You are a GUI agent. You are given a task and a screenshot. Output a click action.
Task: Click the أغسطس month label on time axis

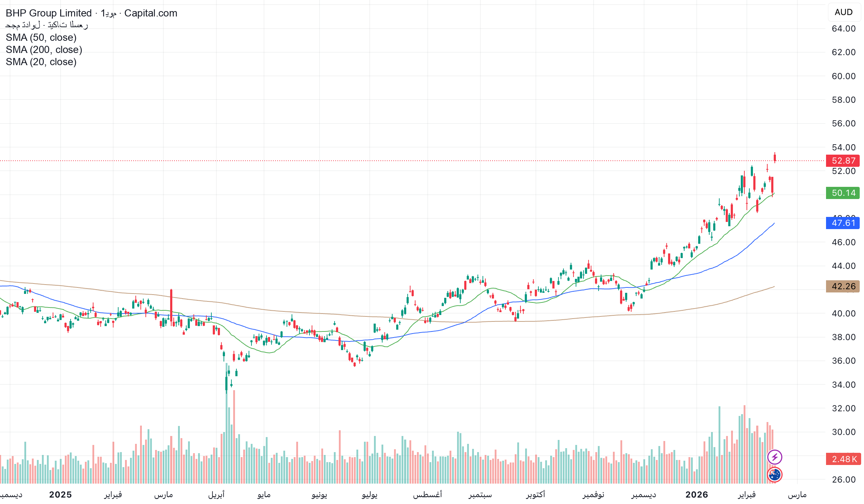coord(427,495)
